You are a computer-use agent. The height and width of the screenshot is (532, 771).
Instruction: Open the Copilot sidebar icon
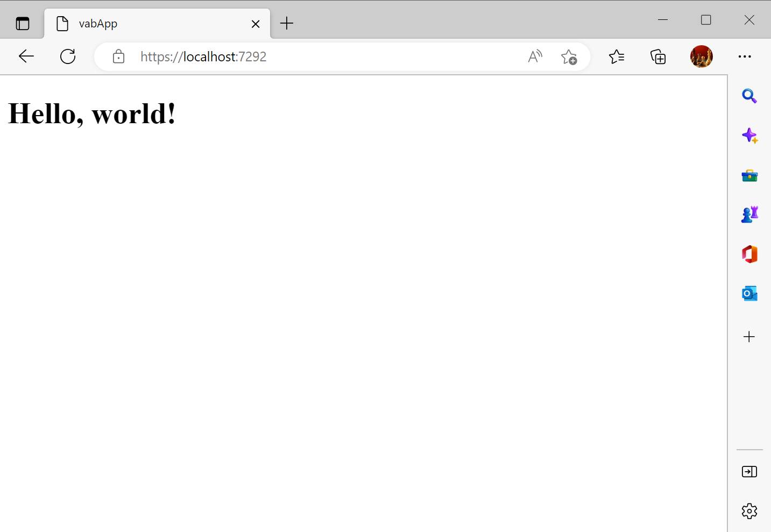(749, 136)
